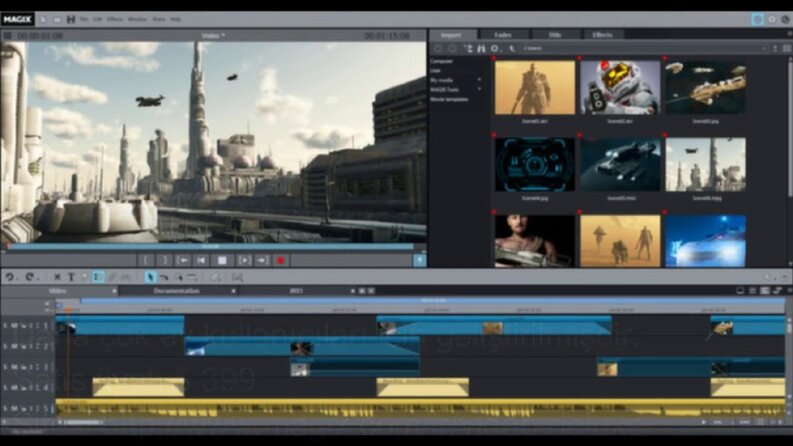The width and height of the screenshot is (793, 446).
Task: Open the Window menu
Action: pyautogui.click(x=137, y=19)
